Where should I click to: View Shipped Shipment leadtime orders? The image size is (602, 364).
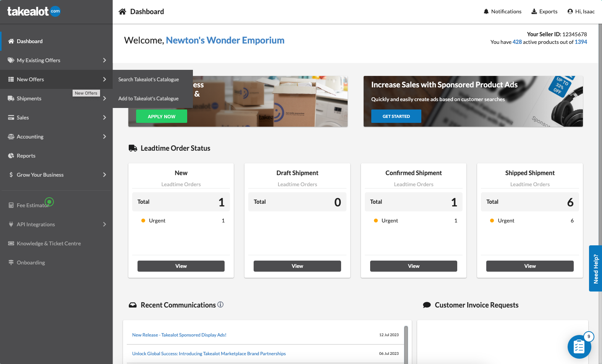(x=529, y=266)
